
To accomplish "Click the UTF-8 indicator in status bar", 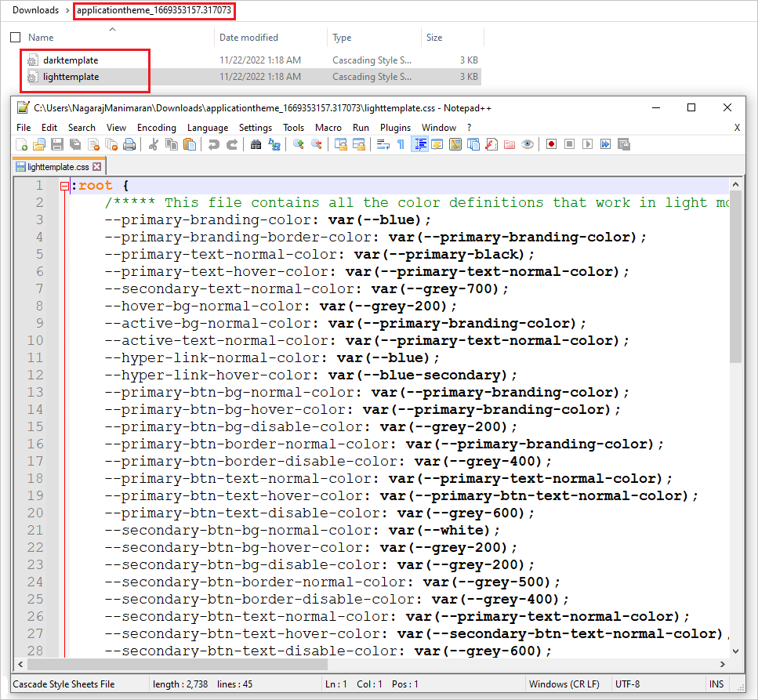I will [628, 684].
